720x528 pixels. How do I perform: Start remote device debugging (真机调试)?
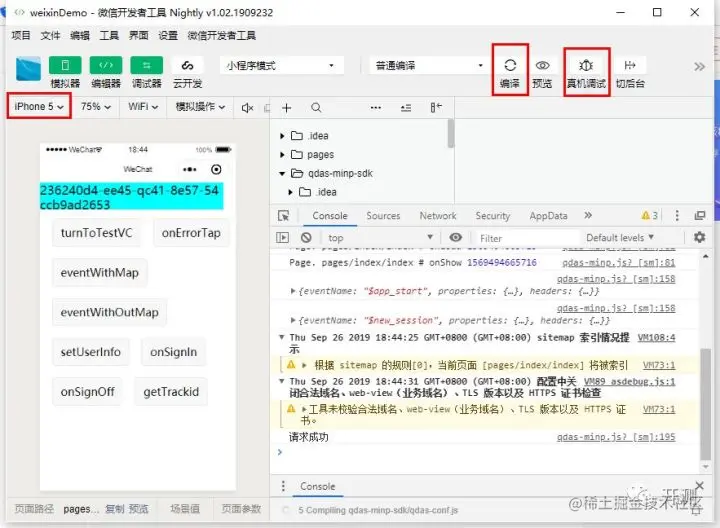(x=586, y=65)
